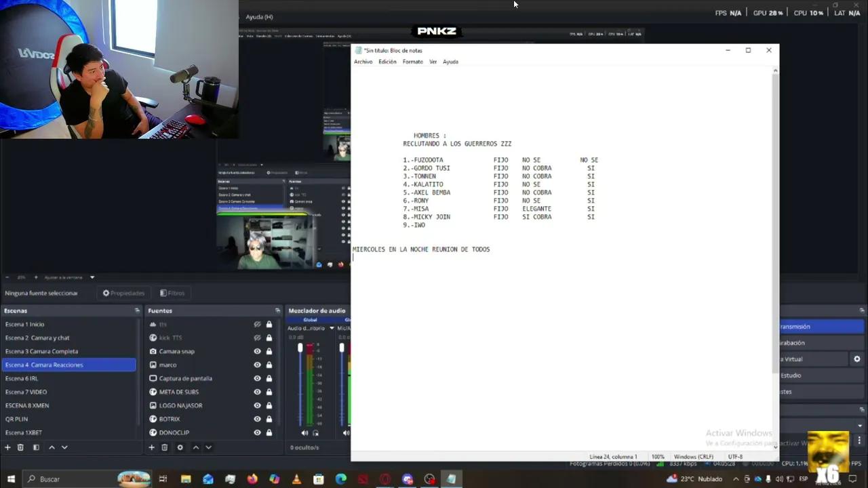868x488 pixels.
Task: Open Microsoft Edge from the taskbar
Action: click(341, 479)
